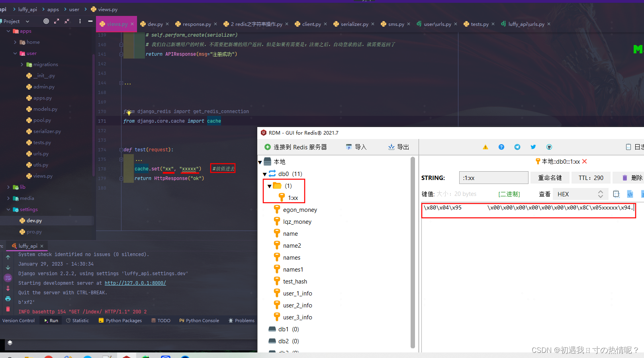644x358 pixels.
Task: Clear Run console with trash icon
Action: 8,309
